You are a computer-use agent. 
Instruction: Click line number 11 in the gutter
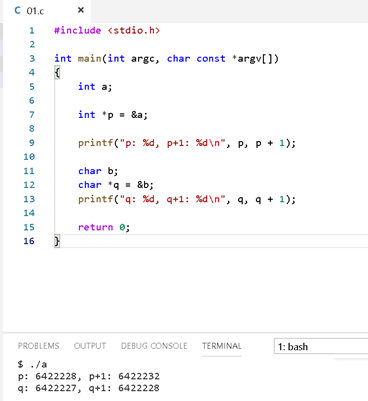[x=29, y=171]
